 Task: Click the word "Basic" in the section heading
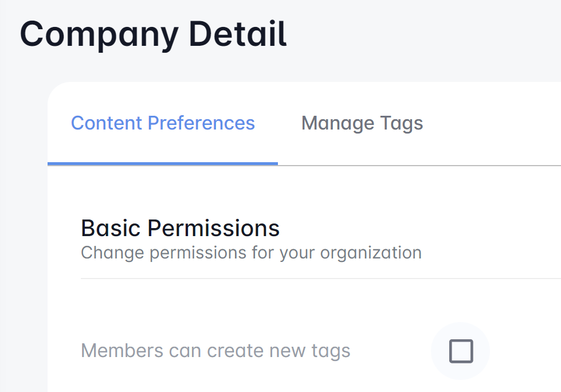(111, 228)
